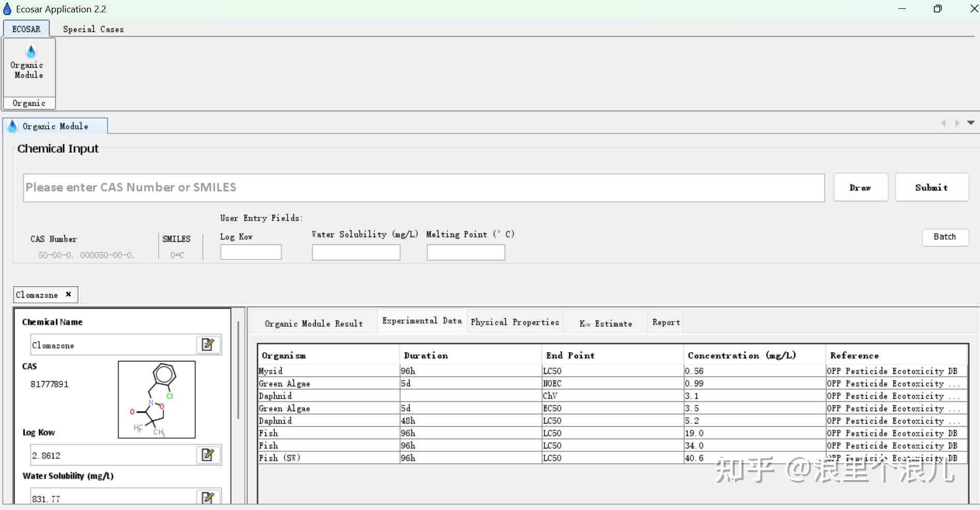Close the Clomazone tab
The image size is (980, 510).
[x=68, y=294]
